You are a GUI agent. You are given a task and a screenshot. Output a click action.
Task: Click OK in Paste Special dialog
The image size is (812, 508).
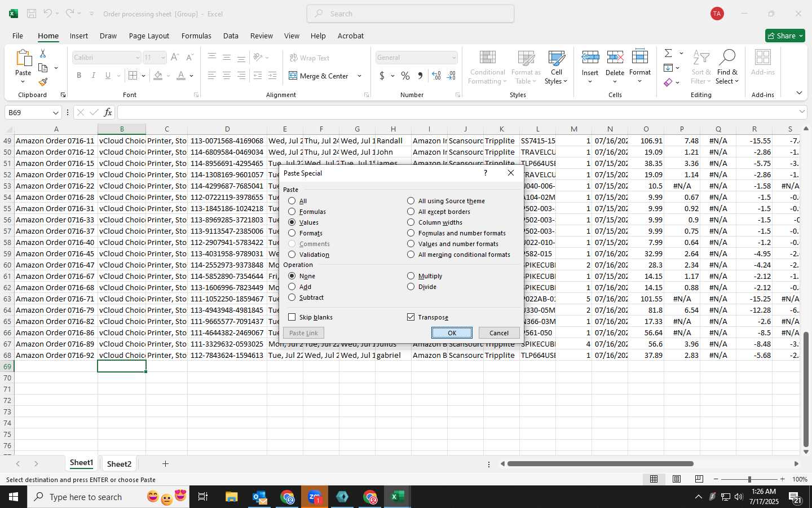point(452,333)
